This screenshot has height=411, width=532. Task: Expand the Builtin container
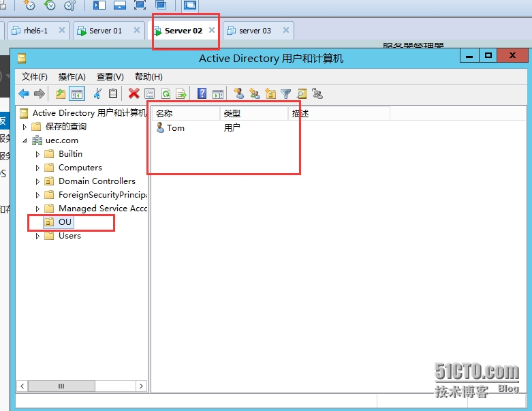(x=37, y=154)
